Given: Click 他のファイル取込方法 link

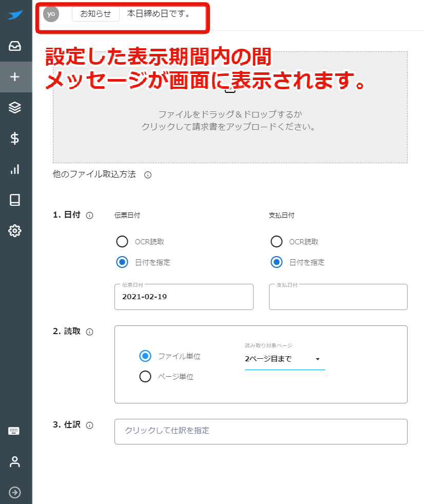Looking at the screenshot, I should click(x=94, y=174).
